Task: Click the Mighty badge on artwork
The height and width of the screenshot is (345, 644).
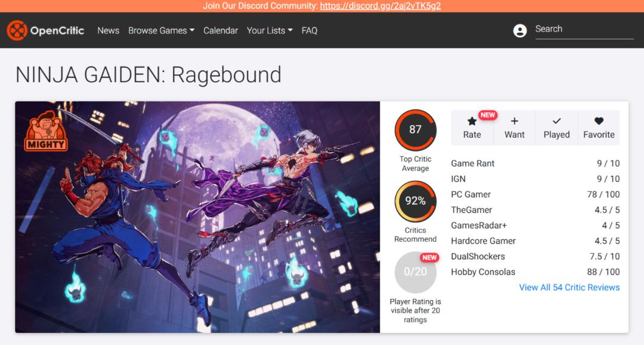Action: pos(45,131)
